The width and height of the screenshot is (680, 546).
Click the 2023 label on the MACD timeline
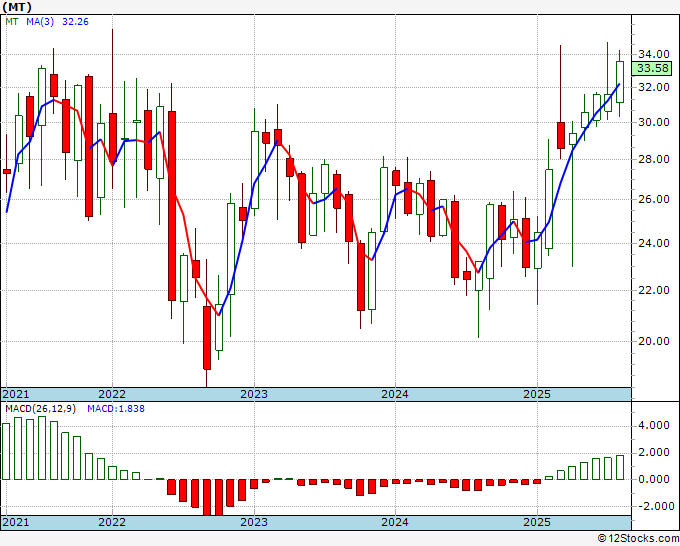click(x=254, y=522)
